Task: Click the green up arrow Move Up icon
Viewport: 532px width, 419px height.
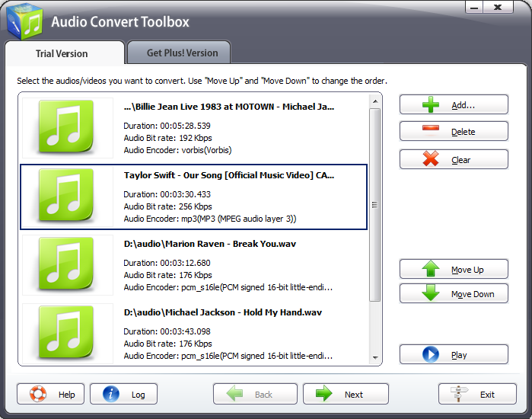Action: (x=431, y=269)
